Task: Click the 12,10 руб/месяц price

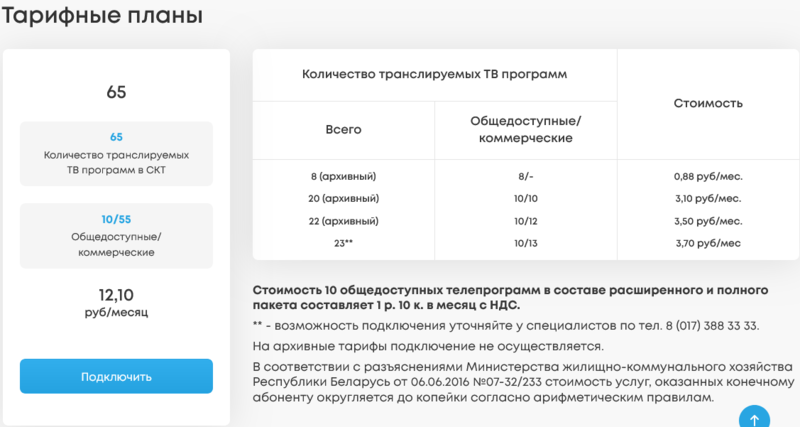Action: pyautogui.click(x=116, y=302)
